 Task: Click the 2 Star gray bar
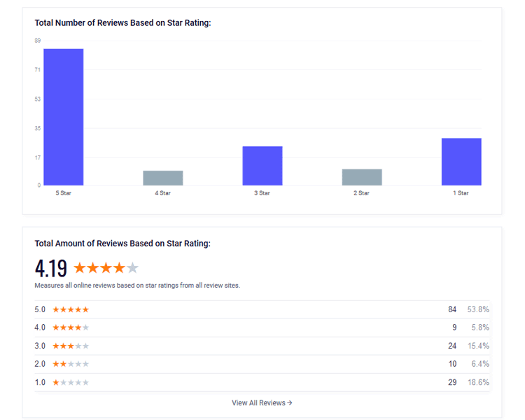(x=362, y=177)
